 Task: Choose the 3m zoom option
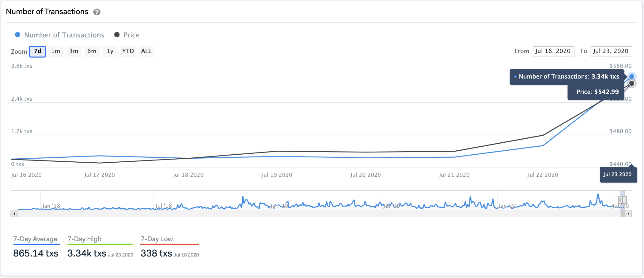point(74,51)
